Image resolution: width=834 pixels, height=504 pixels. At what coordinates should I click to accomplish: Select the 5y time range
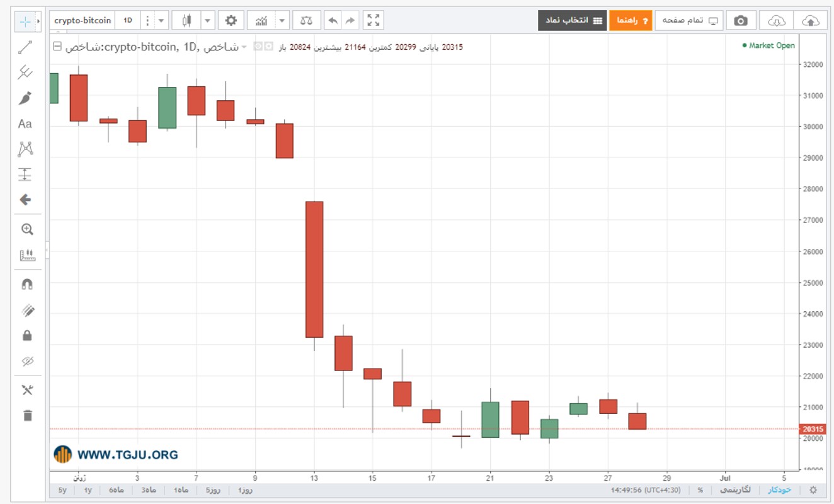[62, 490]
